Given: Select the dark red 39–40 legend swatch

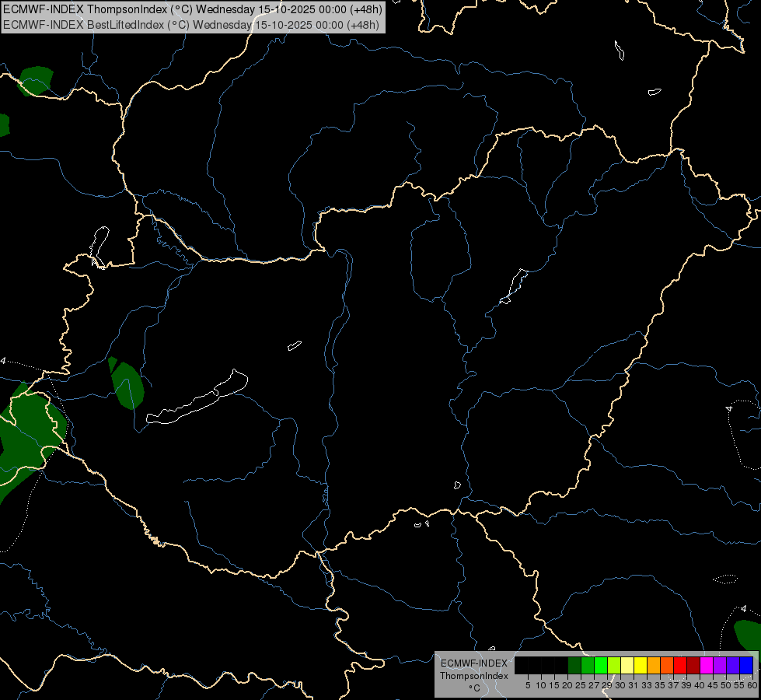Looking at the screenshot, I should click(x=693, y=665).
